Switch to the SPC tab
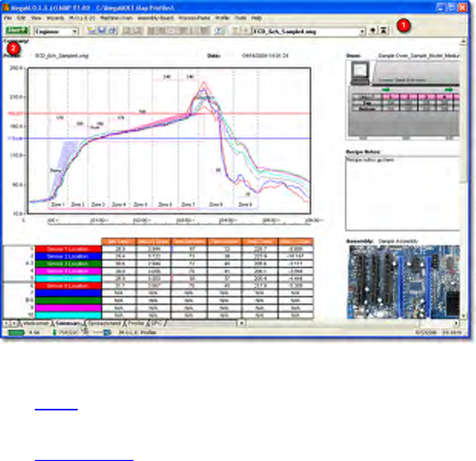The image size is (476, 461). [x=156, y=324]
